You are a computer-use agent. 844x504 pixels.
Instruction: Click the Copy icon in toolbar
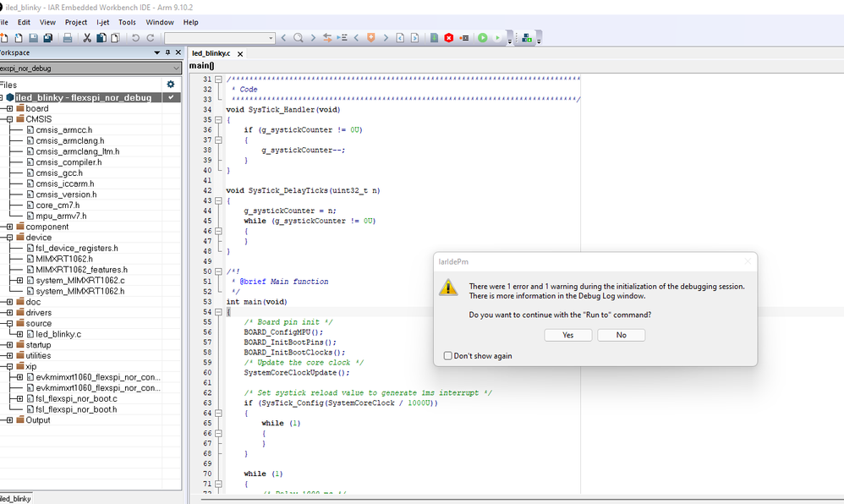[101, 38]
